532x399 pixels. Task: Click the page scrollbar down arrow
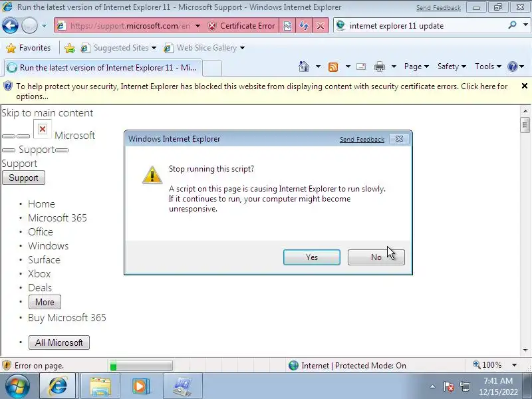coord(525,350)
